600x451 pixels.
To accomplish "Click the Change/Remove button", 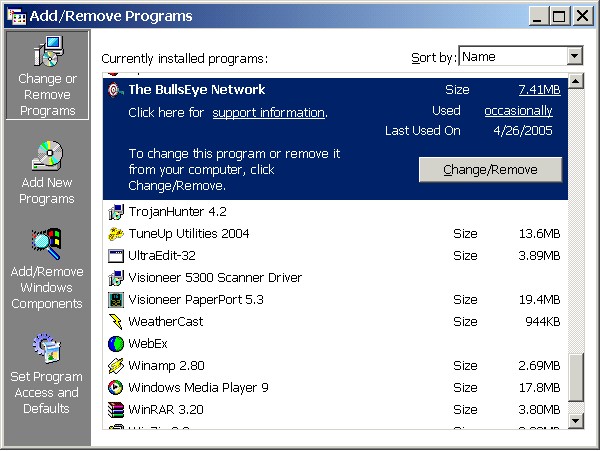I will [491, 169].
